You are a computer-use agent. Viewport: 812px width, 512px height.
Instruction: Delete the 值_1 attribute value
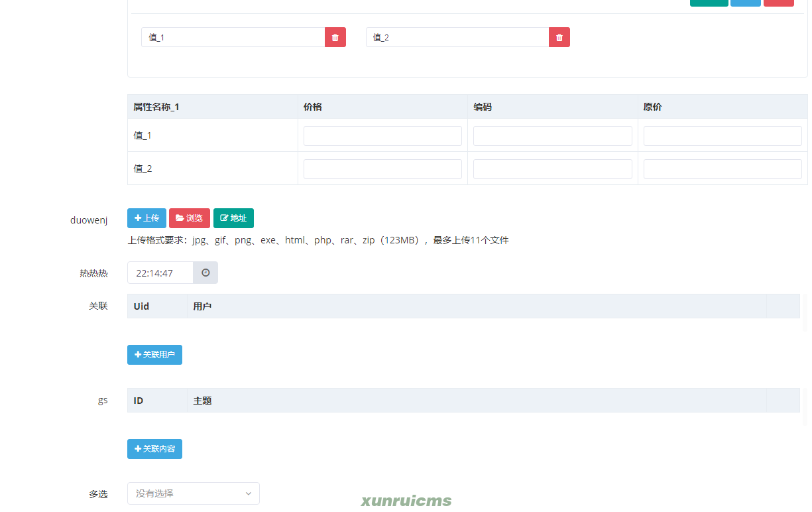point(335,37)
